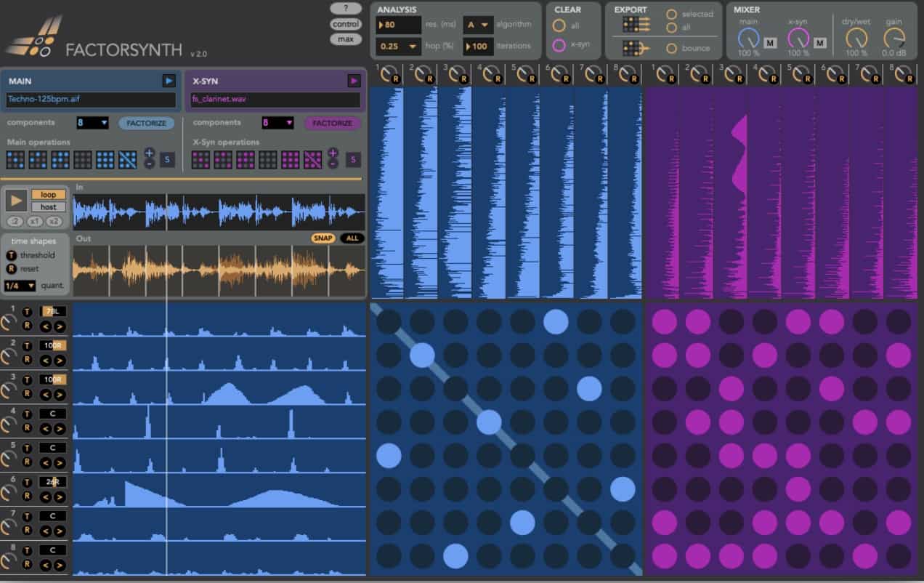Click the left arrow on component row 6

pyautogui.click(x=46, y=497)
